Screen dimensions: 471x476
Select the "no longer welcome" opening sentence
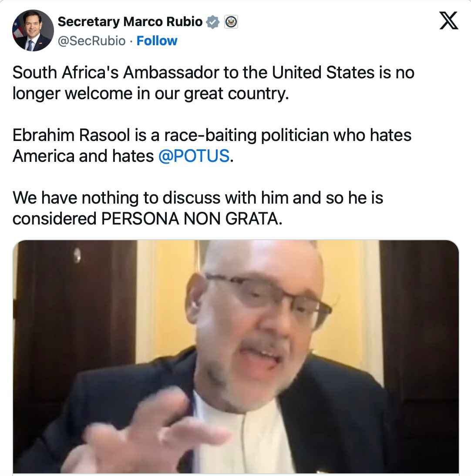213,83
